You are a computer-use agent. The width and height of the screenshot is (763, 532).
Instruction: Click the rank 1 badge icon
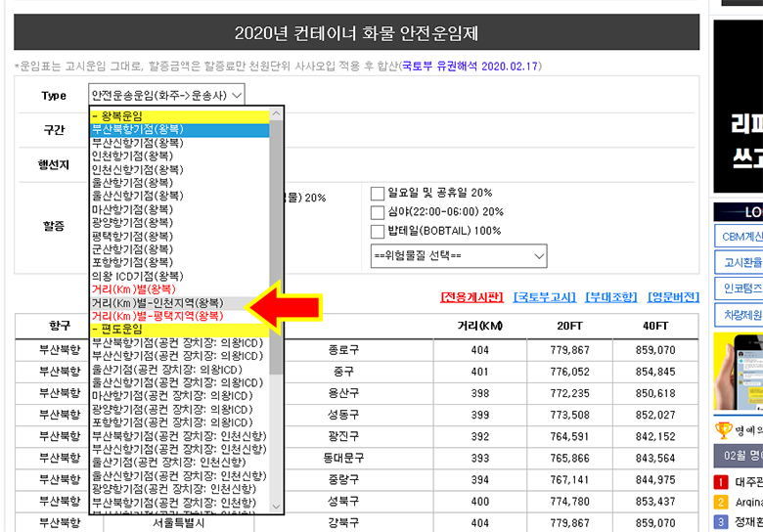click(x=721, y=482)
